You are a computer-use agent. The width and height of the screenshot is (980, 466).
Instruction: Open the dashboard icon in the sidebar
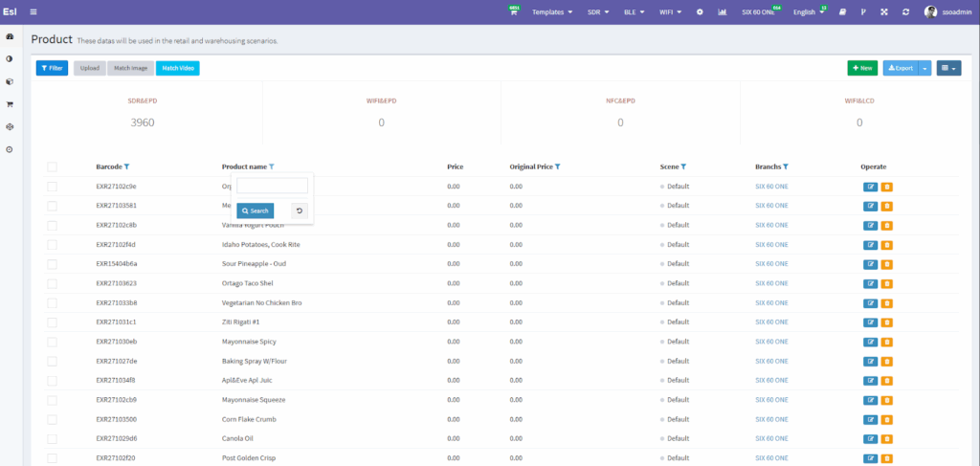point(10,36)
